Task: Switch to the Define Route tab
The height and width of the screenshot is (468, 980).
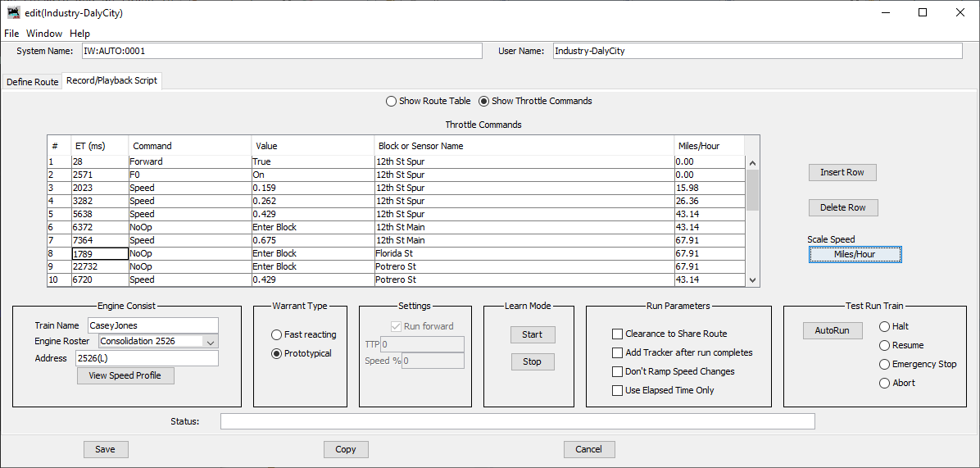Action: pyautogui.click(x=33, y=82)
